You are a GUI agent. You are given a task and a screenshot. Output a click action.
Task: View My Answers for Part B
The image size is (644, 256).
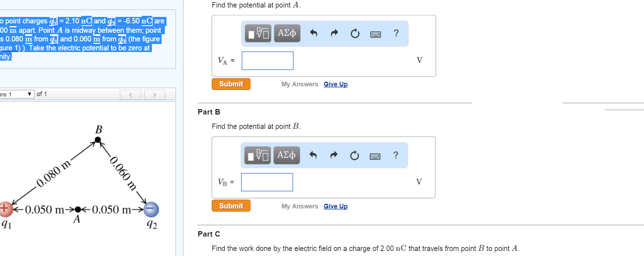coord(300,206)
